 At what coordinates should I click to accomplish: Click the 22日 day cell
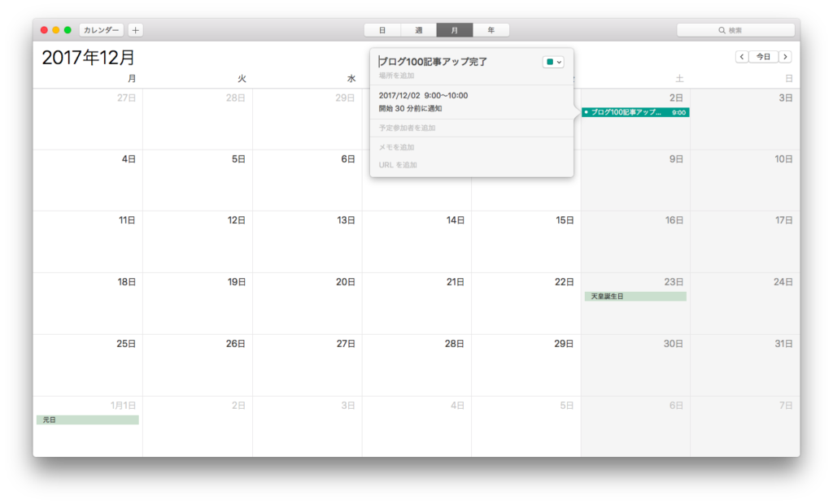pyautogui.click(x=526, y=304)
